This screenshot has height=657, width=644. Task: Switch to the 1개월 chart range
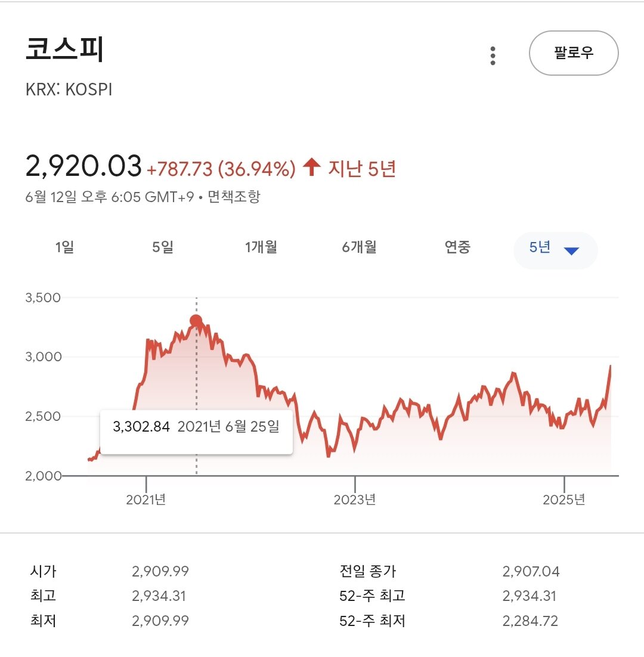261,247
